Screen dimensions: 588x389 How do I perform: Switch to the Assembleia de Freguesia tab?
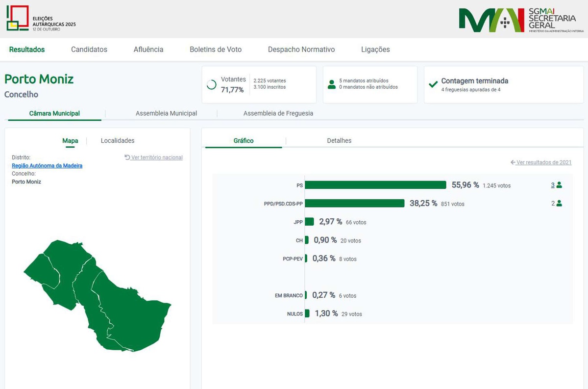coord(278,113)
